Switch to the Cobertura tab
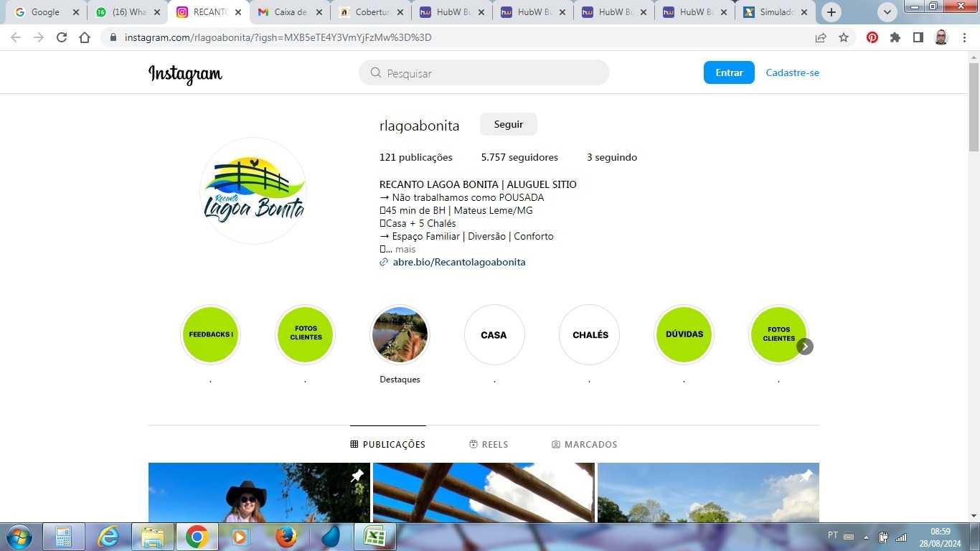The image size is (980, 551). click(x=371, y=12)
